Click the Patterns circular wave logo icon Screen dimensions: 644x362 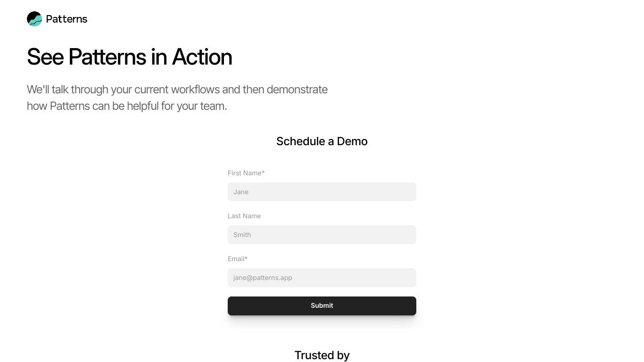34,19
